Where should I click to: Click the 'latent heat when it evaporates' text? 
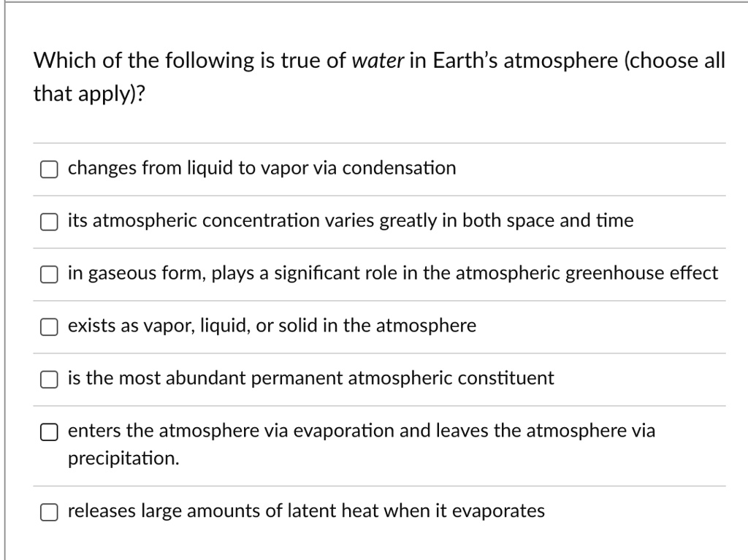305,511
